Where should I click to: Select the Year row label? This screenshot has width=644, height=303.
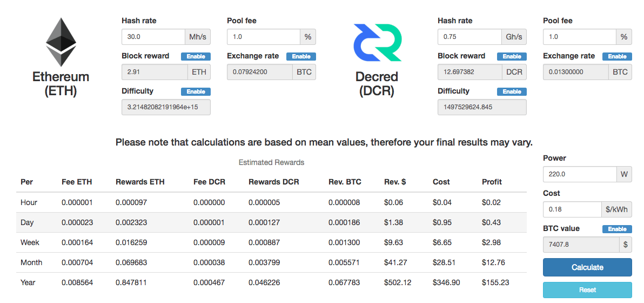(x=28, y=282)
